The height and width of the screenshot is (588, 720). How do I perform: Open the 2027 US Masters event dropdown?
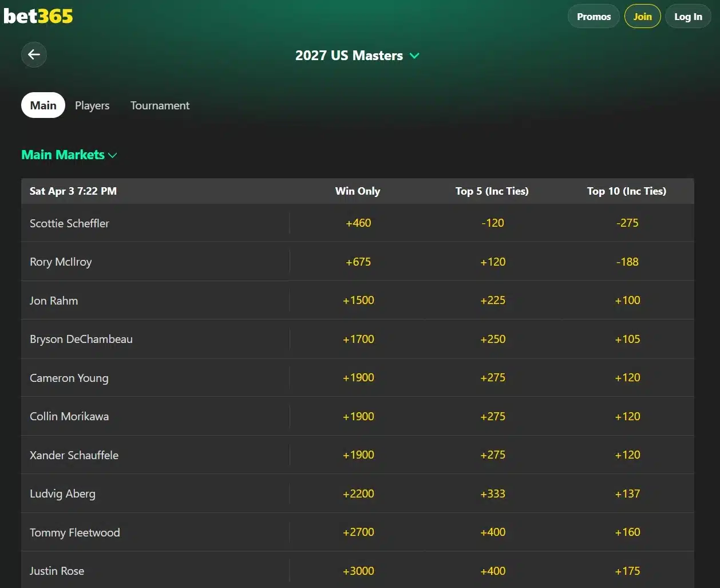click(x=358, y=56)
